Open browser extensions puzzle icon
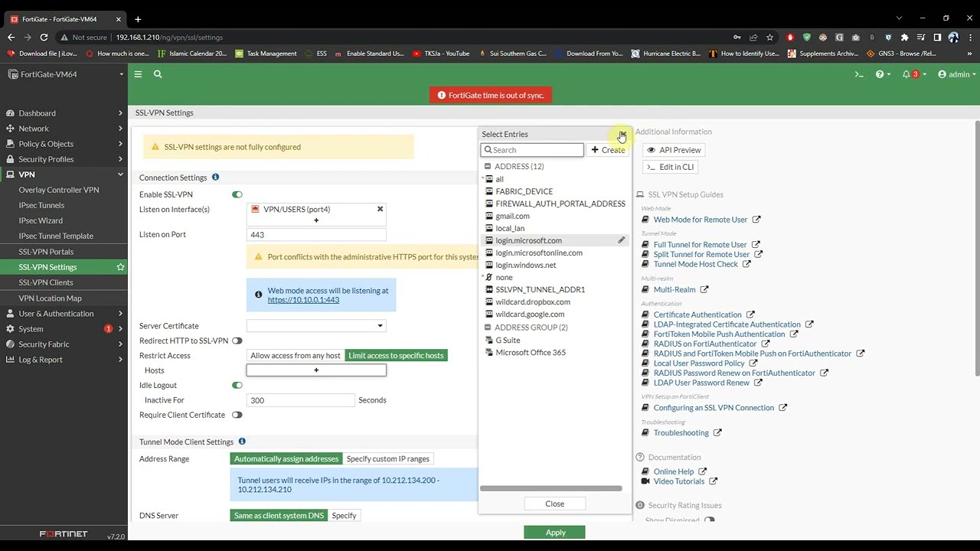 (904, 37)
